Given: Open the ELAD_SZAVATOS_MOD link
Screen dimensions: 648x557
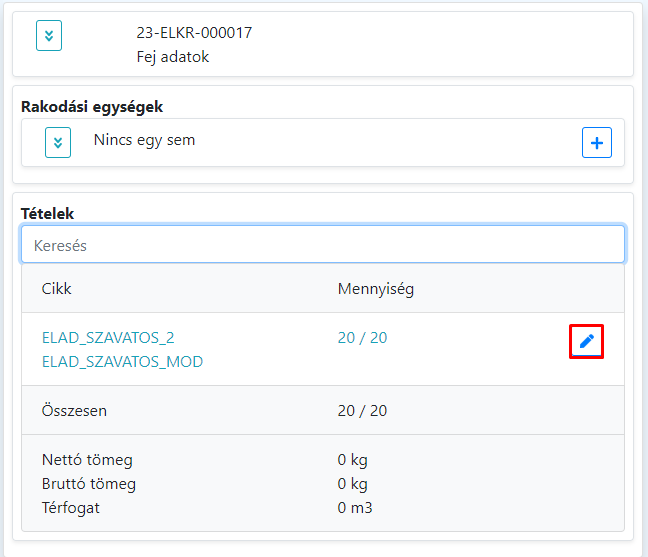Looking at the screenshot, I should tap(122, 362).
